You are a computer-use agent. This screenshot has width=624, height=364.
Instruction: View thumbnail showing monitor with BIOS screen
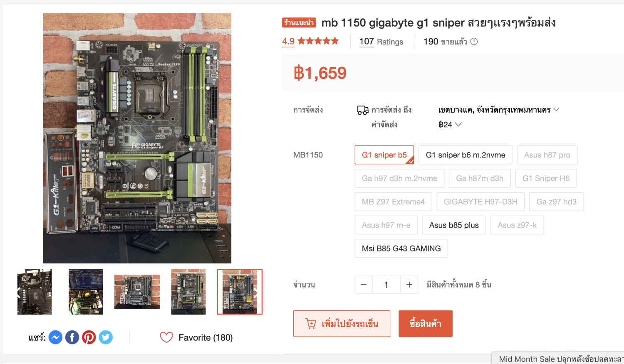click(x=86, y=292)
